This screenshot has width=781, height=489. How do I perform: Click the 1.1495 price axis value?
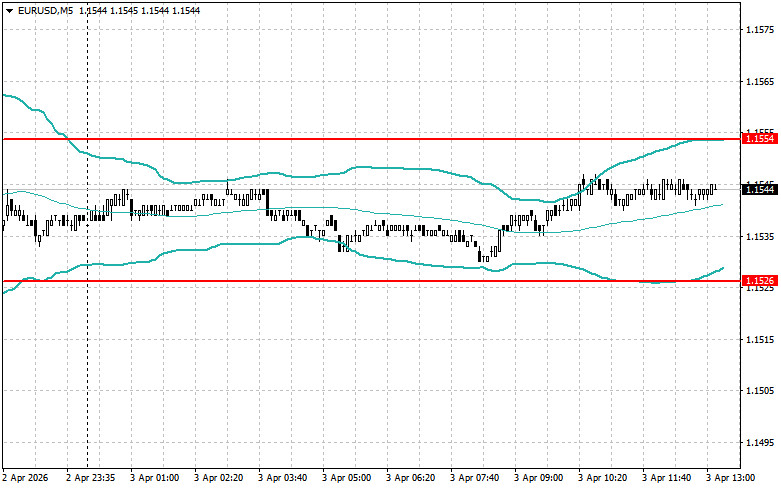(760, 443)
